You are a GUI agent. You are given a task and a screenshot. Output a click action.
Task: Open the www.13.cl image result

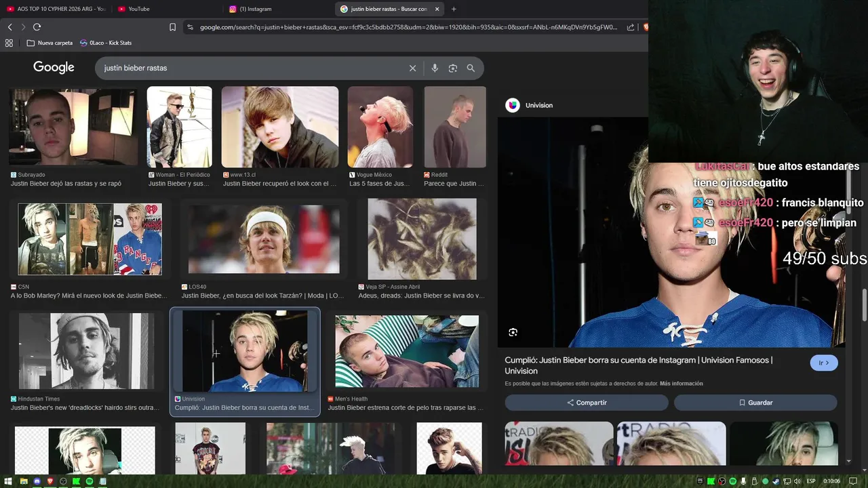[280, 127]
